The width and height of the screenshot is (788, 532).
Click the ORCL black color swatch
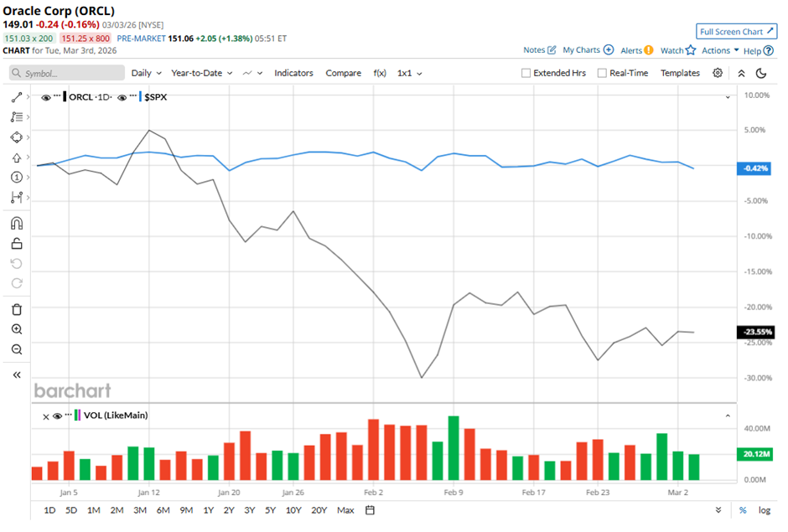point(65,97)
